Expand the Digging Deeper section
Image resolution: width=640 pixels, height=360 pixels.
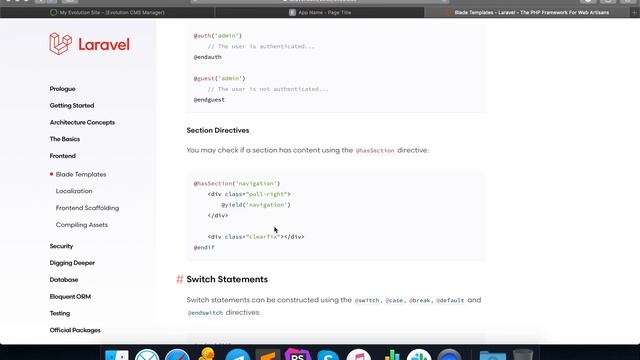click(72, 262)
